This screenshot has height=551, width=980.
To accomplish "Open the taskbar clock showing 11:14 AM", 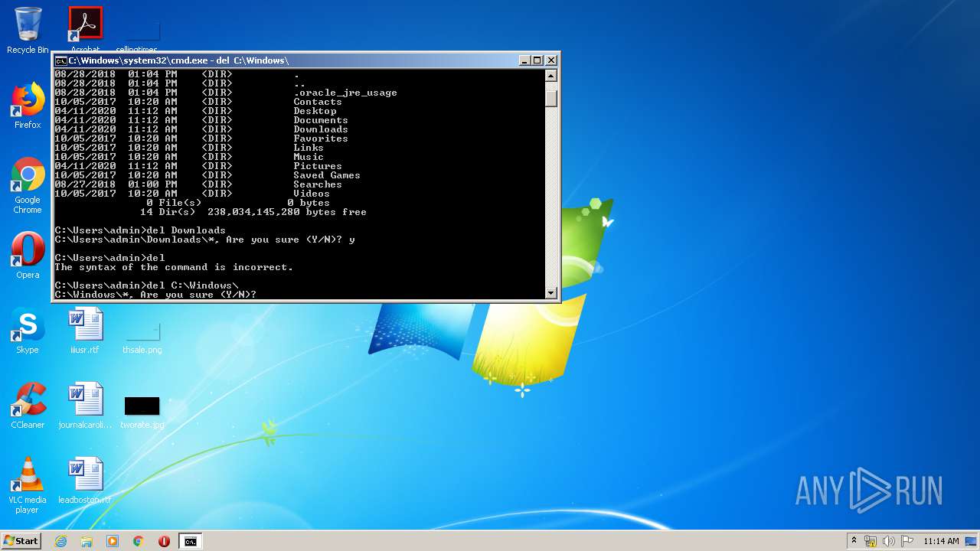I will coord(941,541).
